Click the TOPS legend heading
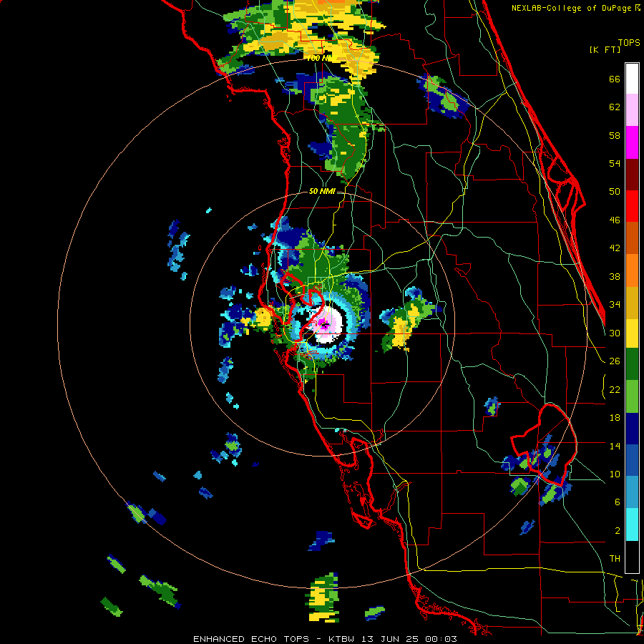This screenshot has height=644, width=644. 629,43
